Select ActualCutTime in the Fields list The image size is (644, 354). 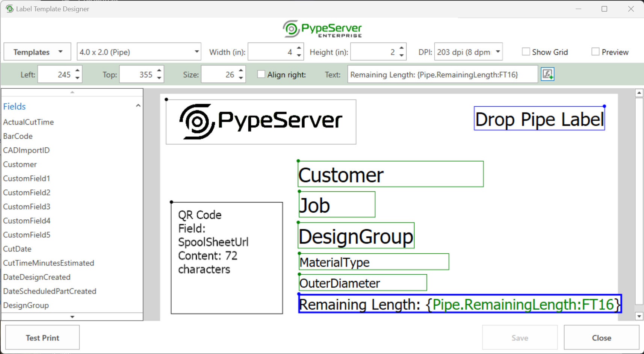[x=29, y=122]
